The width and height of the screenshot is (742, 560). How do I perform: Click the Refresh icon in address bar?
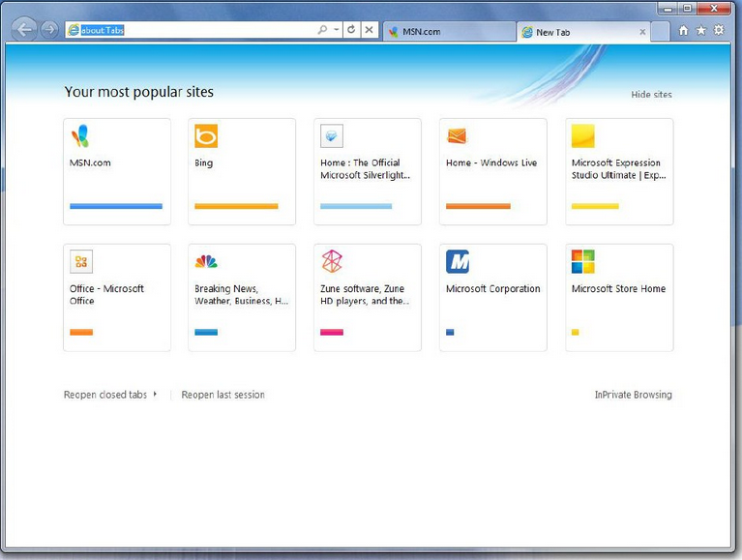pyautogui.click(x=351, y=30)
